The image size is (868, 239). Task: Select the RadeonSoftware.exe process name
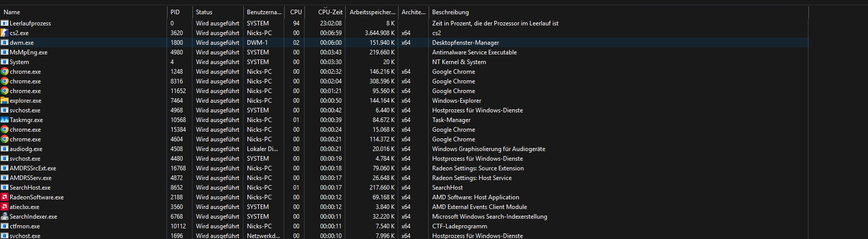point(37,197)
